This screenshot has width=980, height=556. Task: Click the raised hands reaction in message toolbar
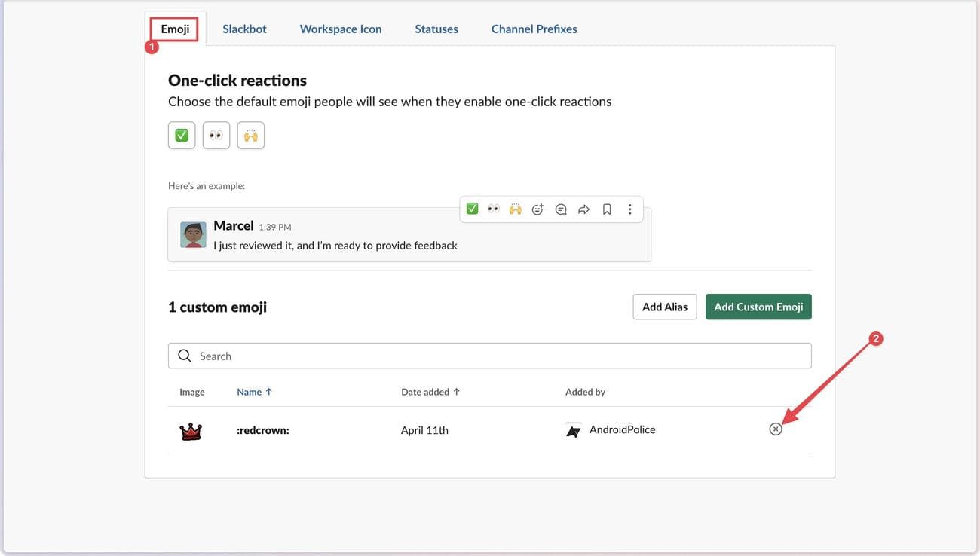tap(516, 209)
